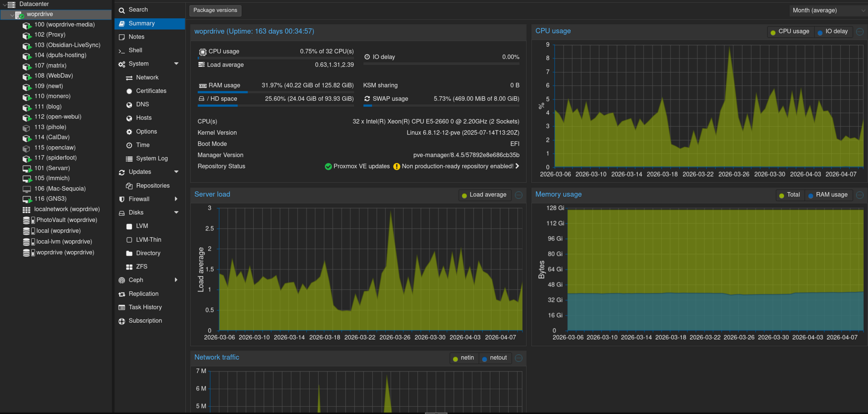Click the SWAP usage progress bar
Image resolution: width=868 pixels, height=414 pixels.
point(441,106)
